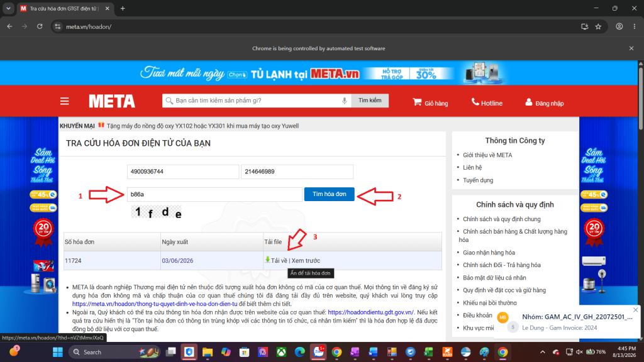The image size is (644, 362).
Task: Click the Windows taskbar Search box
Action: (x=114, y=352)
